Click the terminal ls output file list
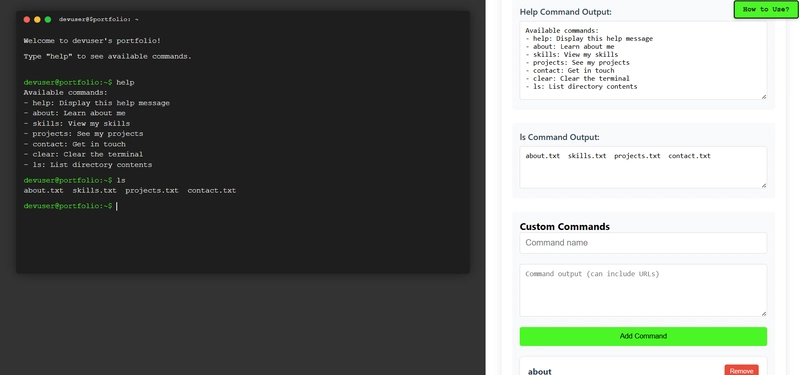This screenshot has height=375, width=800. (130, 191)
